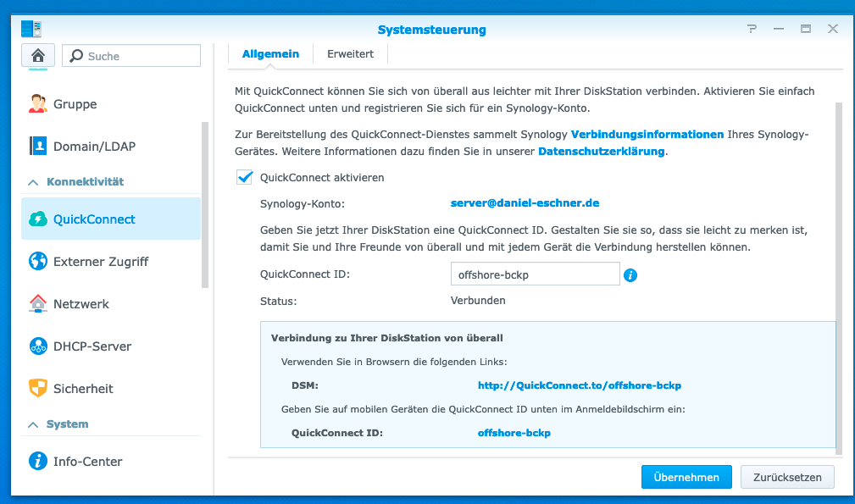Switch to the Erweitert tab
Screen dimensions: 855x504
coord(350,53)
